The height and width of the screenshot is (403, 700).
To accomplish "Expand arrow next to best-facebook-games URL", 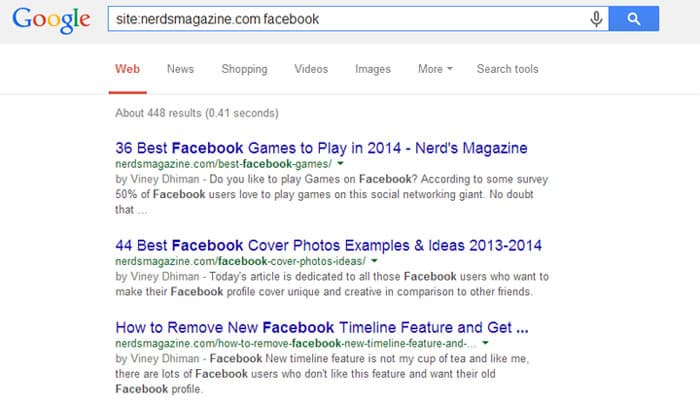I will 341,163.
